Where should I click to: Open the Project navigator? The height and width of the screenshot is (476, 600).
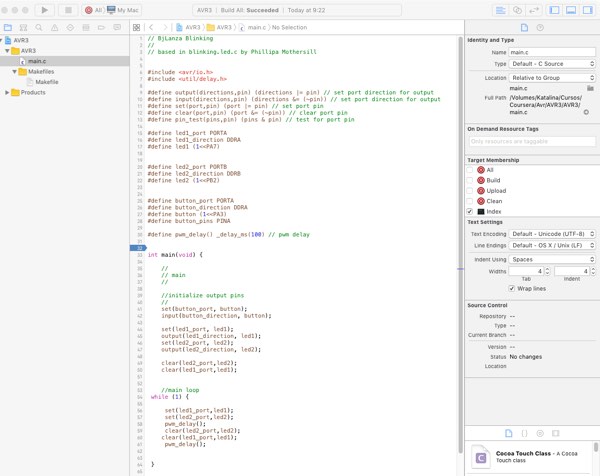pyautogui.click(x=8, y=28)
